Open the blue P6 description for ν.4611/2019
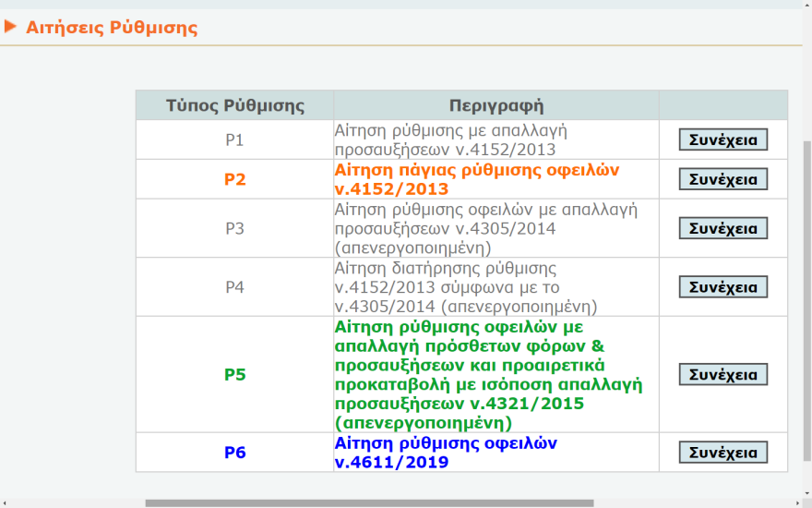Screen dimensions: 812x508 [446, 453]
